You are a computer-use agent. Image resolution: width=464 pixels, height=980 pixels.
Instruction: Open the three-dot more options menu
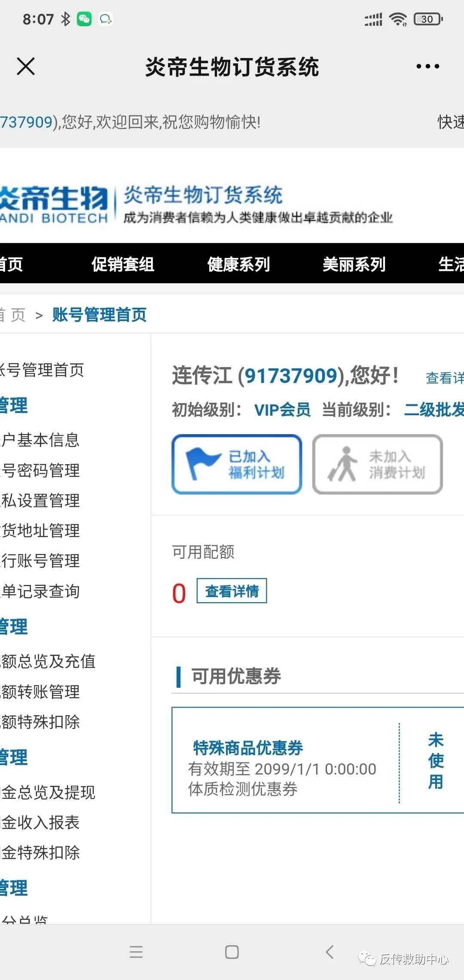427,66
